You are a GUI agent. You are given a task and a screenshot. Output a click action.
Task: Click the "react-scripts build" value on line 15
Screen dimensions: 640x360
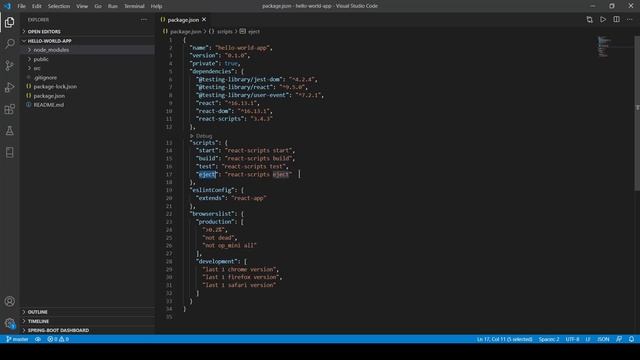point(258,158)
